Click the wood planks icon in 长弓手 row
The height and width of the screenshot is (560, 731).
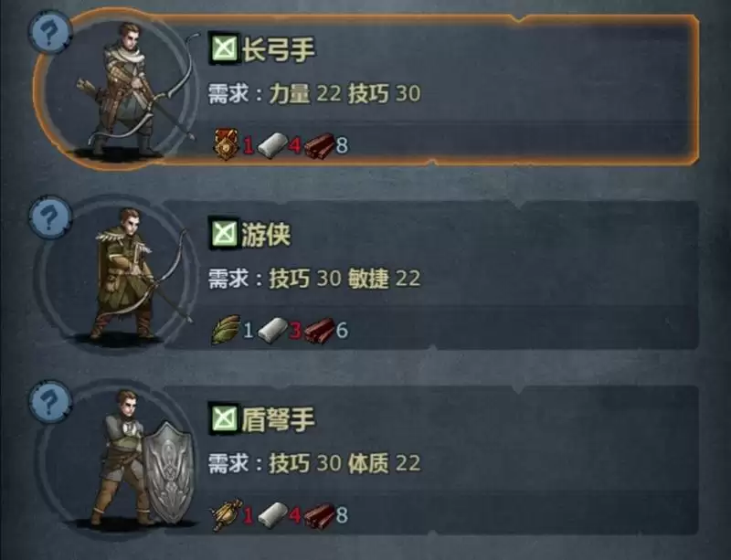320,145
